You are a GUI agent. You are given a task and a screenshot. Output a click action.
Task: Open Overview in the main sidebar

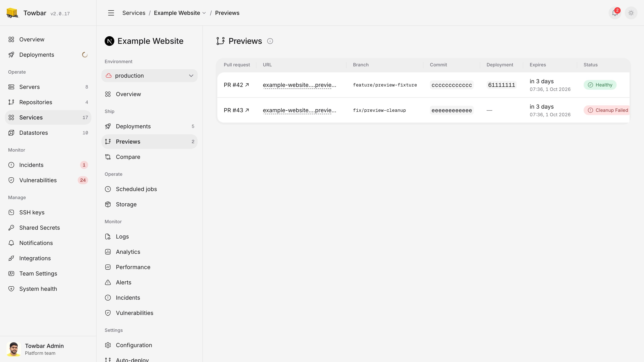48,39
